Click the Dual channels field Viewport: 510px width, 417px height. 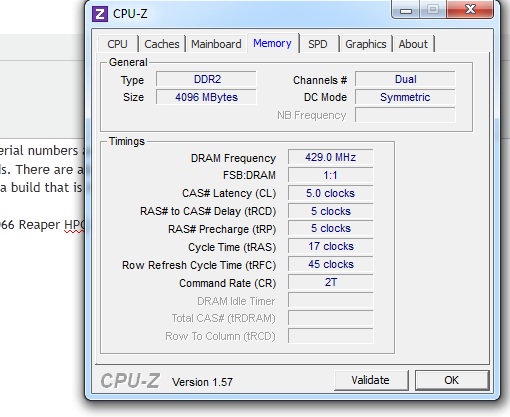[x=405, y=79]
